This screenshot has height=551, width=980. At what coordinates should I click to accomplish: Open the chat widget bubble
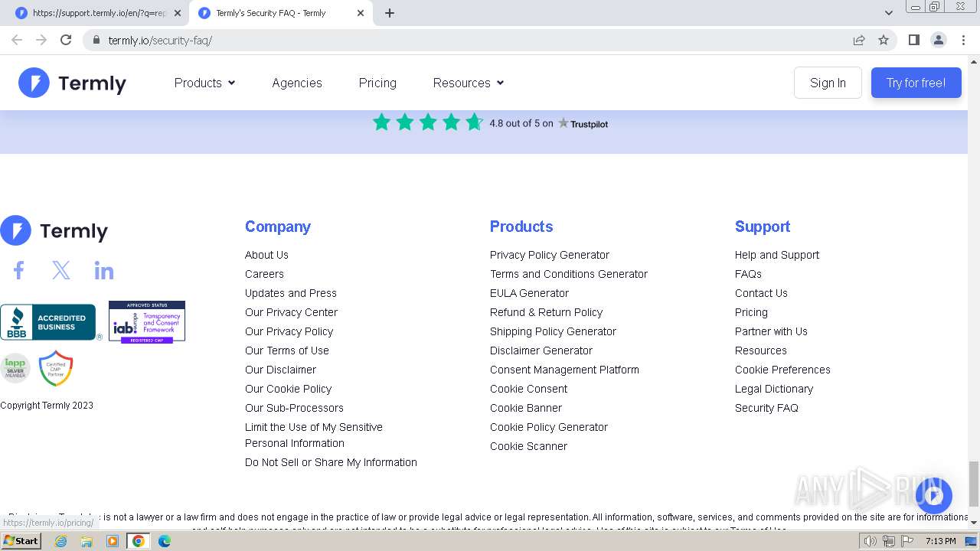(934, 496)
